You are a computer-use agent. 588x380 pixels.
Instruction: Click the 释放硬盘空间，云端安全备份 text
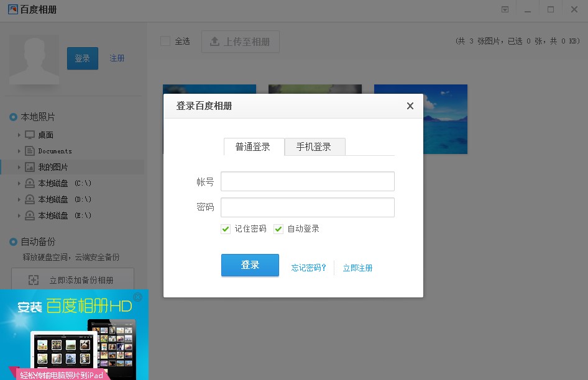coord(71,257)
